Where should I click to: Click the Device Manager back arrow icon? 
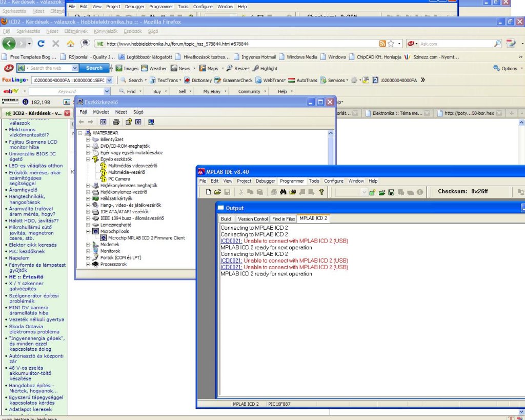point(81,122)
